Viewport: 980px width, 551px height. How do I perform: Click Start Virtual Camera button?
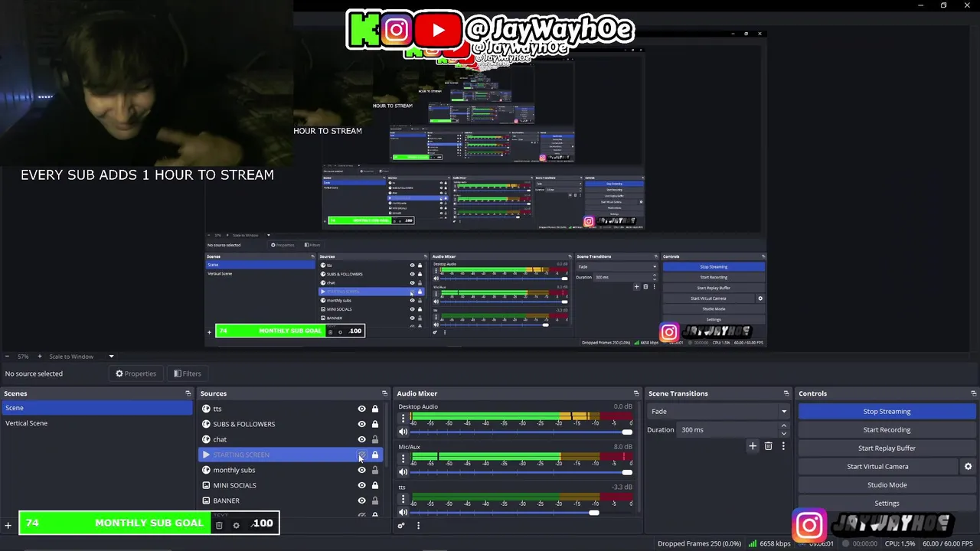pos(877,467)
